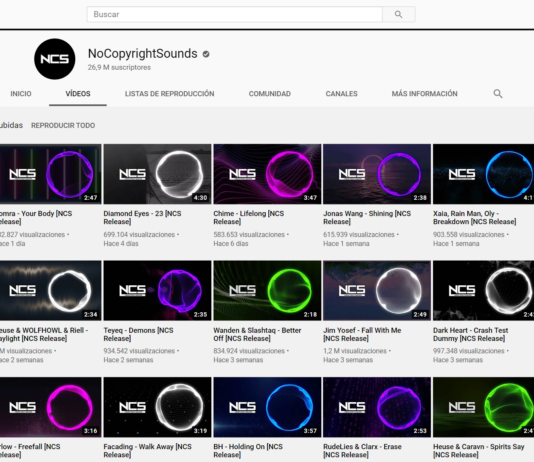Viewport: 534px width, 462px height.
Task: Click the Jim Yosef - Fall With Me title
Action: 362,334
